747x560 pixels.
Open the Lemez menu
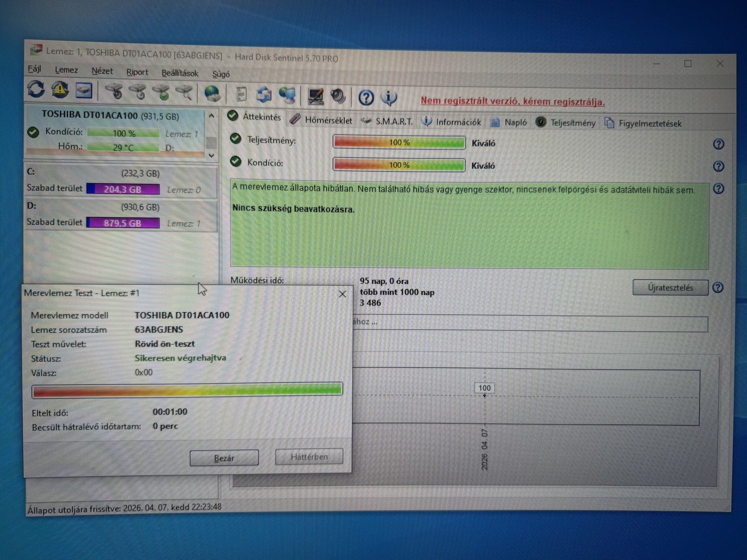pyautogui.click(x=66, y=70)
